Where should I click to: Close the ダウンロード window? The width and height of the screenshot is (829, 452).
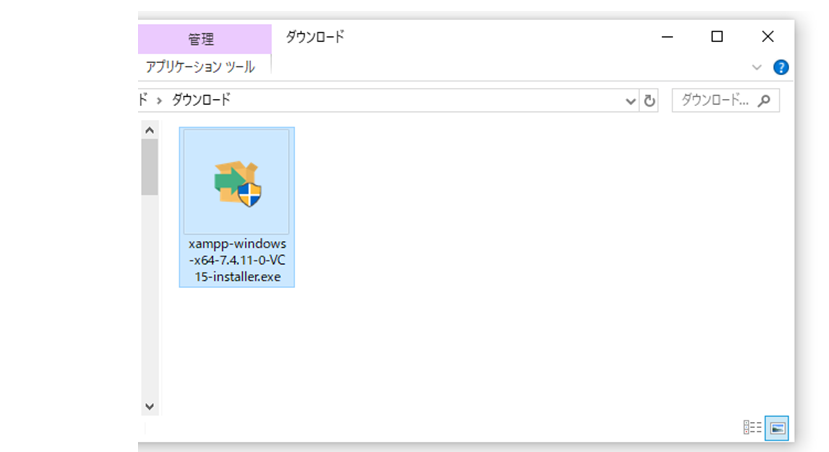(768, 36)
